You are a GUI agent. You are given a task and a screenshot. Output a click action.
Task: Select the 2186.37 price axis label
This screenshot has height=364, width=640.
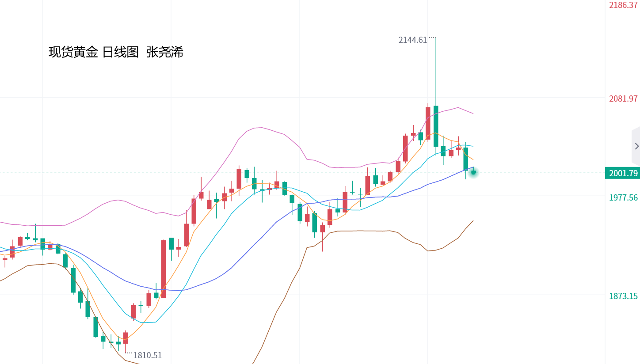point(623,5)
